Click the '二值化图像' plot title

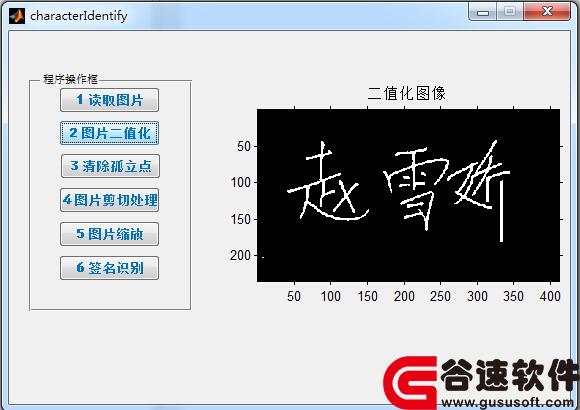407,93
